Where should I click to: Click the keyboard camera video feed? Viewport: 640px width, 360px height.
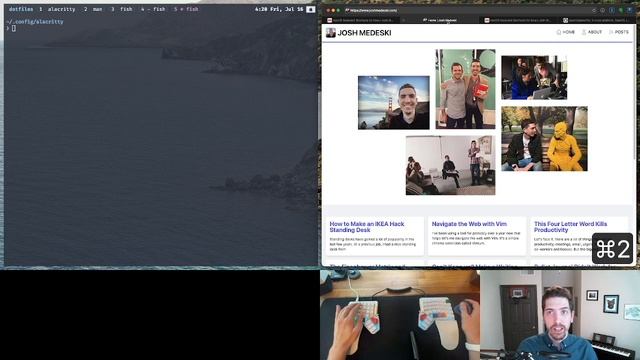(400, 315)
